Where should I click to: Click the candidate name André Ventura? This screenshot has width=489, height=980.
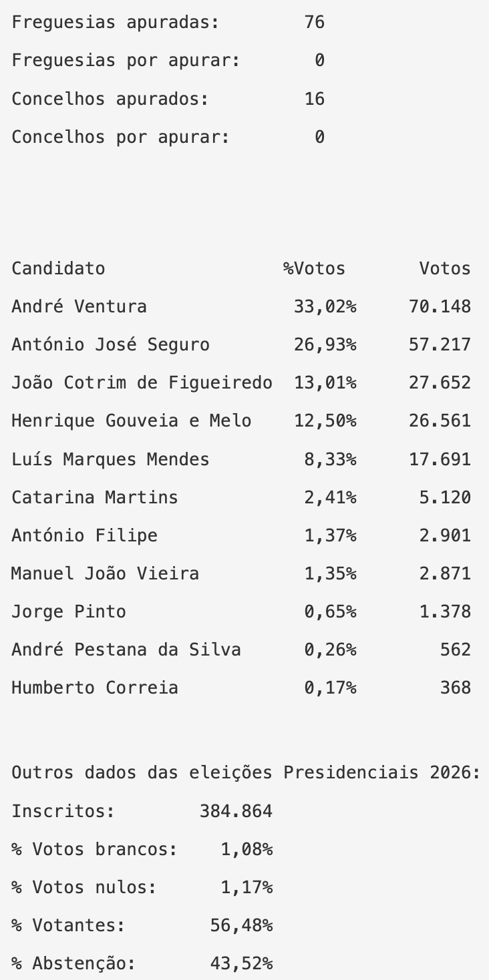(79, 306)
